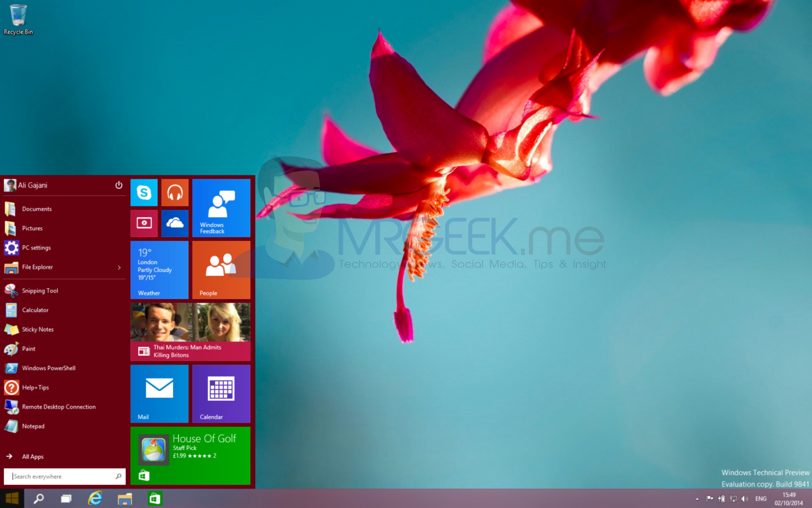Image resolution: width=812 pixels, height=508 pixels.
Task: Open the Mail tile
Action: coord(159,394)
